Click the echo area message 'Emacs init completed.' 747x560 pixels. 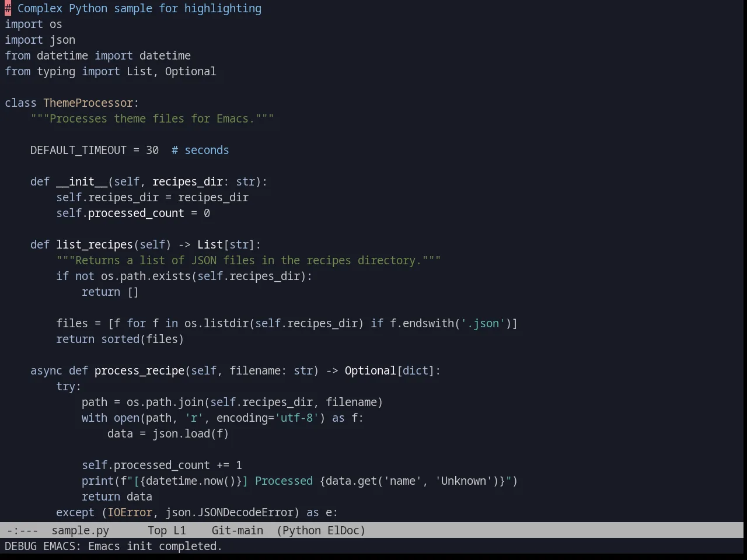pos(155,546)
